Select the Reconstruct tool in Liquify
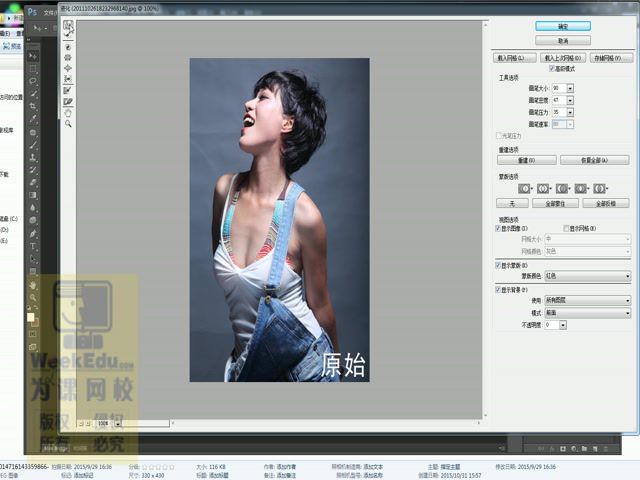This screenshot has height=480, width=640. (x=68, y=34)
